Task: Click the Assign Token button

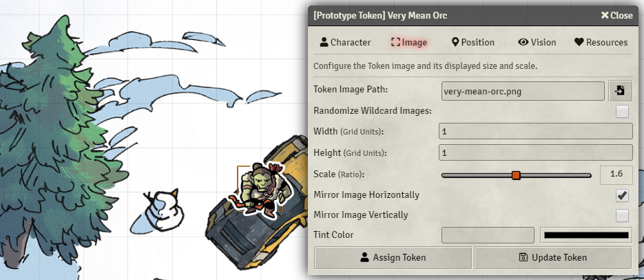Action: pyautogui.click(x=393, y=258)
